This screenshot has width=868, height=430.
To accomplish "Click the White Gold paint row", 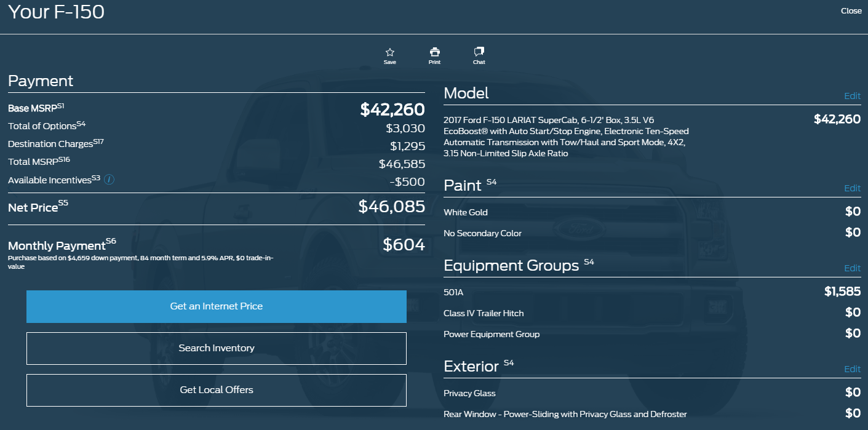I will pos(652,212).
